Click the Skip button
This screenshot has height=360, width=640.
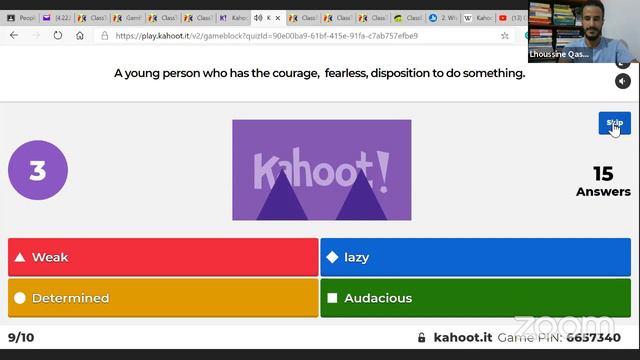click(614, 123)
